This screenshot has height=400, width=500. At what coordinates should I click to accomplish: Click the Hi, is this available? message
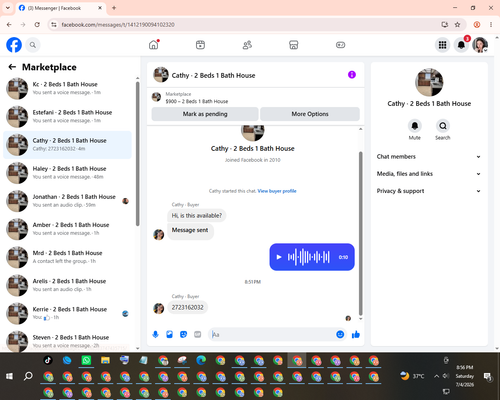point(197,216)
